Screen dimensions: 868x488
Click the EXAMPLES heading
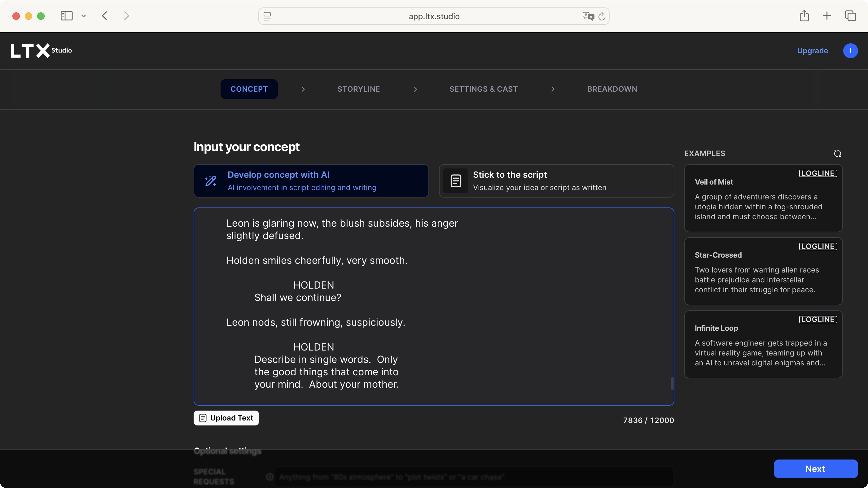pos(704,154)
